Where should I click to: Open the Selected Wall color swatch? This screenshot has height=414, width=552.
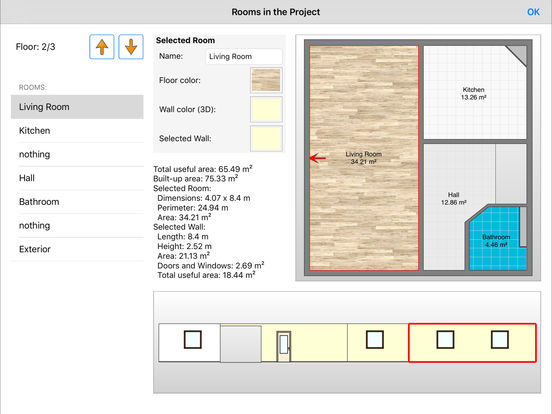coord(266,139)
